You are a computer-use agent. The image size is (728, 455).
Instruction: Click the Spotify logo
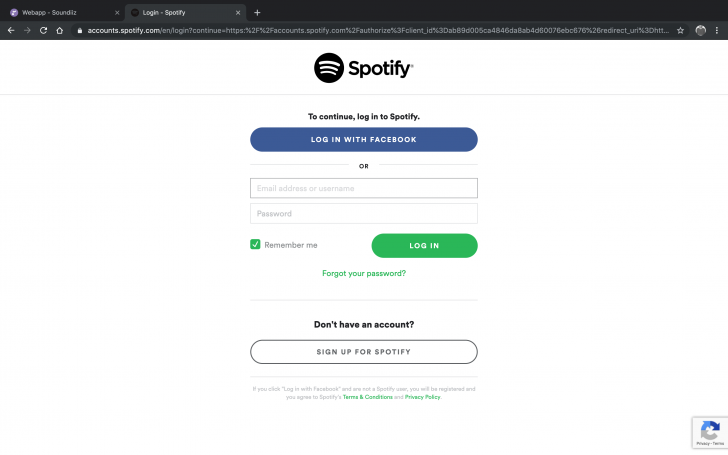pos(364,68)
